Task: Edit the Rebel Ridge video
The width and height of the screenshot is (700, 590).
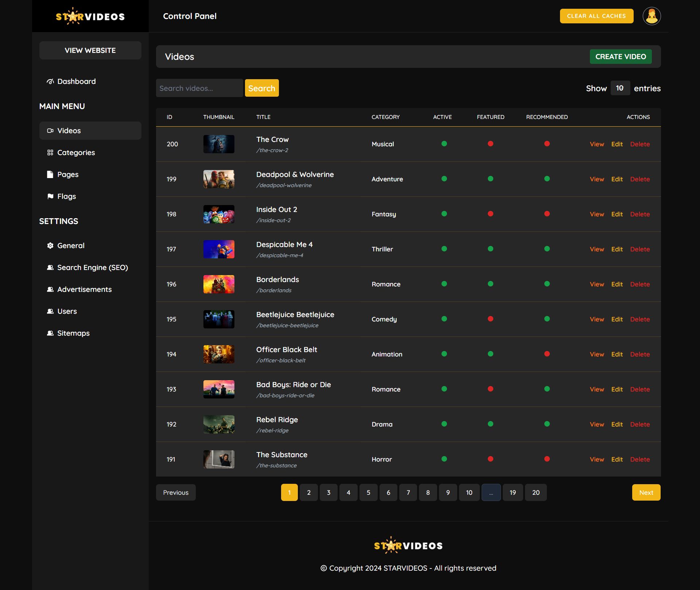Action: click(x=617, y=424)
